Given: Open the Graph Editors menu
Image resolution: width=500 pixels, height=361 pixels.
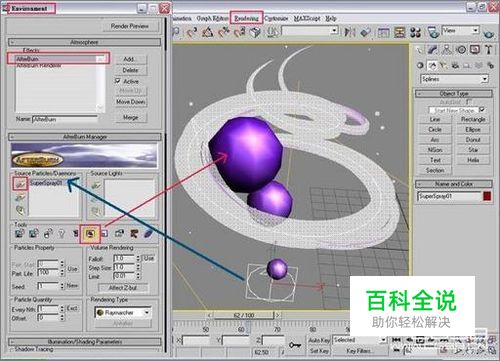Looking at the screenshot, I should 212,18.
